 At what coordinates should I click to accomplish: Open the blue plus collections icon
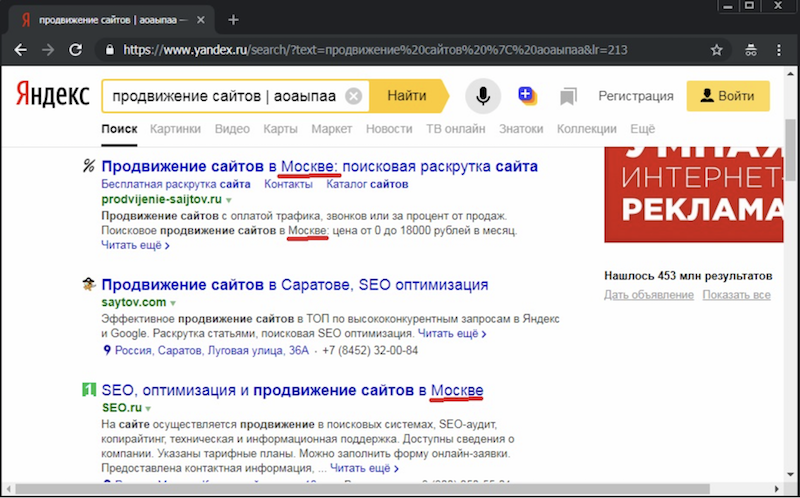coord(527,95)
